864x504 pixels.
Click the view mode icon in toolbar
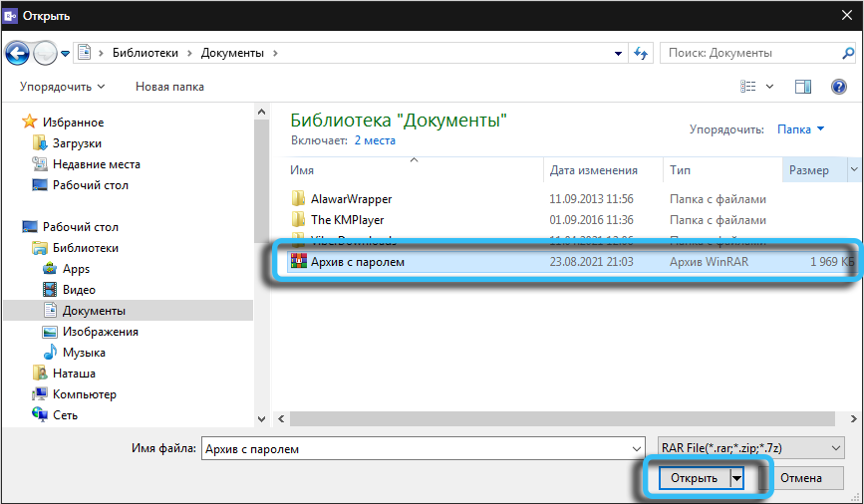(x=750, y=87)
